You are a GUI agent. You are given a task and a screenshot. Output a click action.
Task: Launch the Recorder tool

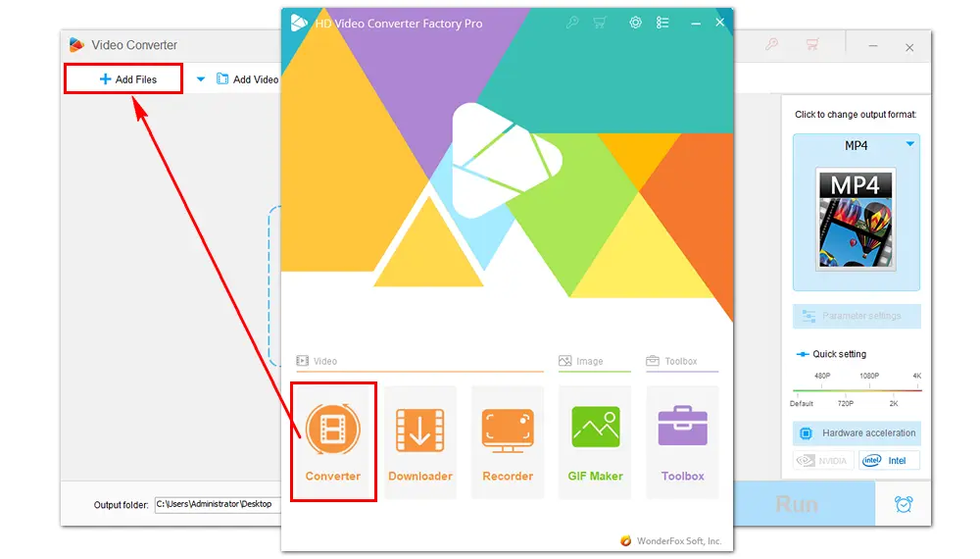point(508,442)
